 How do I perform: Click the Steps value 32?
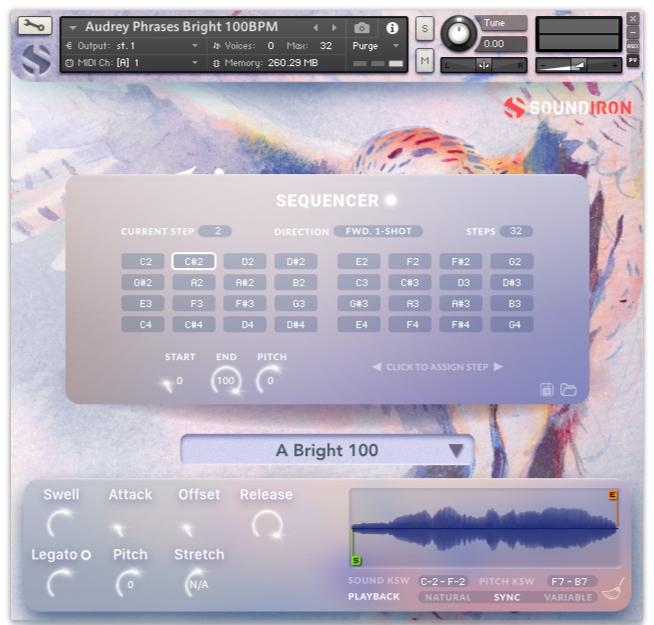click(x=516, y=231)
